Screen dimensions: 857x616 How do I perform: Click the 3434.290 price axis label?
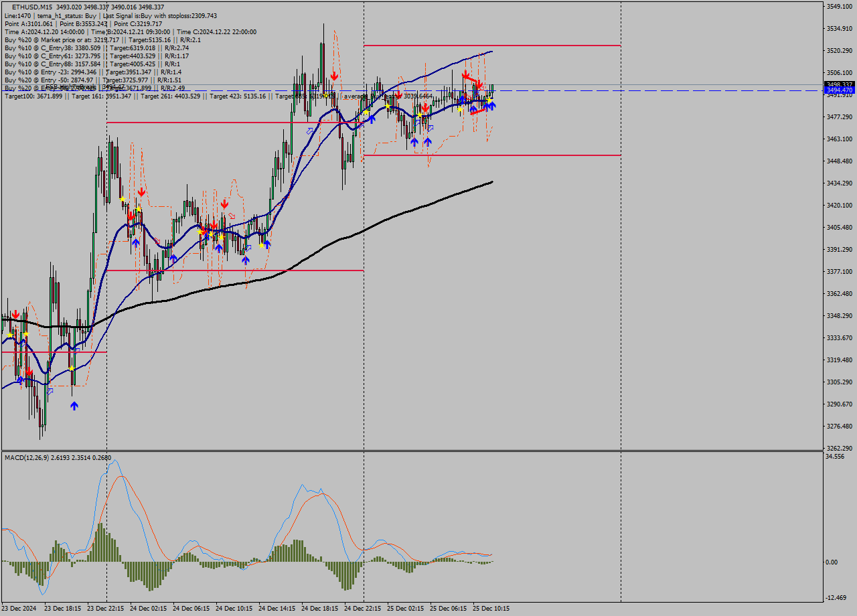coord(840,183)
